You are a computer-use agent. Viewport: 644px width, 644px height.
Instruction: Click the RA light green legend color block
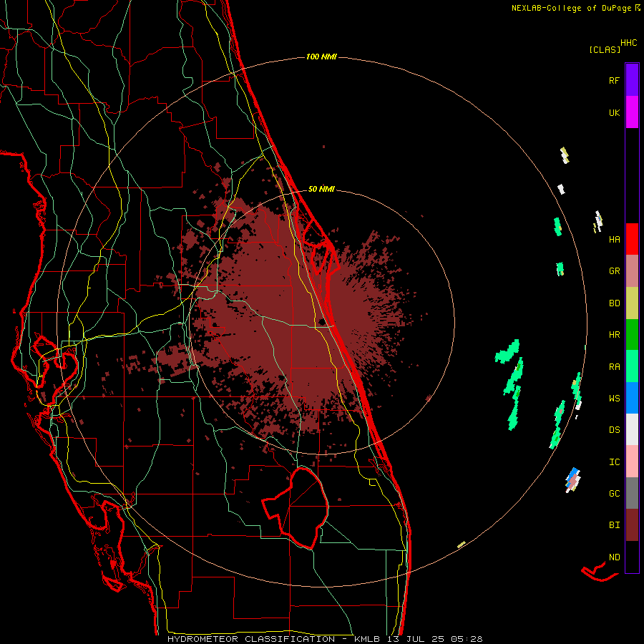tap(632, 366)
